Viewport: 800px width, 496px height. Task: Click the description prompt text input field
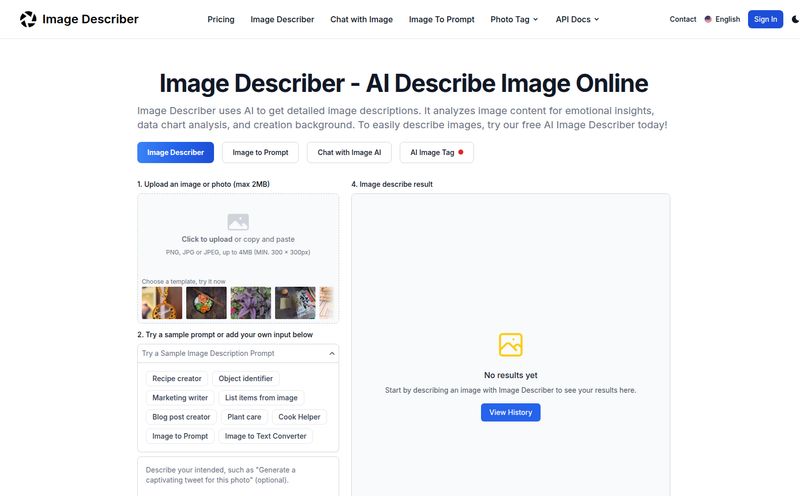click(x=238, y=476)
